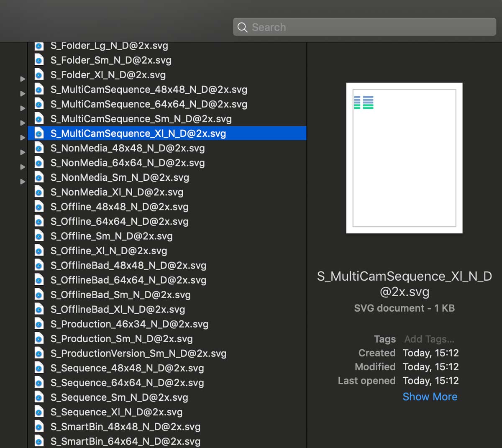Click file icon of S_NonMedia_Xl_N_D@2x.svg
This screenshot has height=448, width=502.
point(39,192)
